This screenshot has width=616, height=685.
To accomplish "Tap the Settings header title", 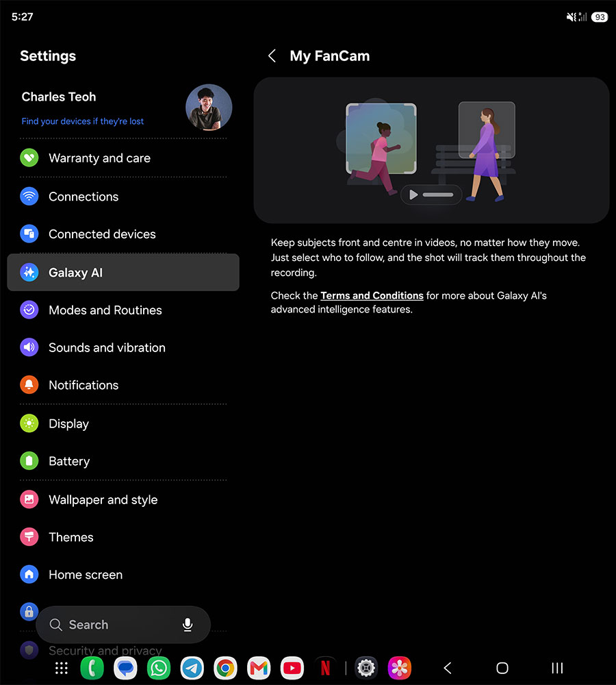I will (x=48, y=56).
